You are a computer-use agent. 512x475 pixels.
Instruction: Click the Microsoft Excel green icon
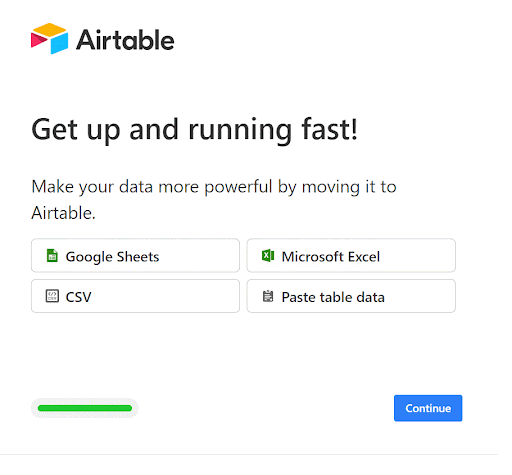click(x=268, y=256)
